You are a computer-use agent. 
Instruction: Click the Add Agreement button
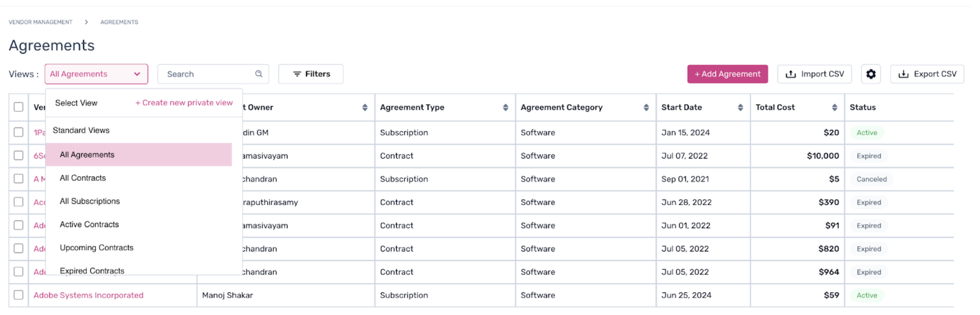(727, 74)
